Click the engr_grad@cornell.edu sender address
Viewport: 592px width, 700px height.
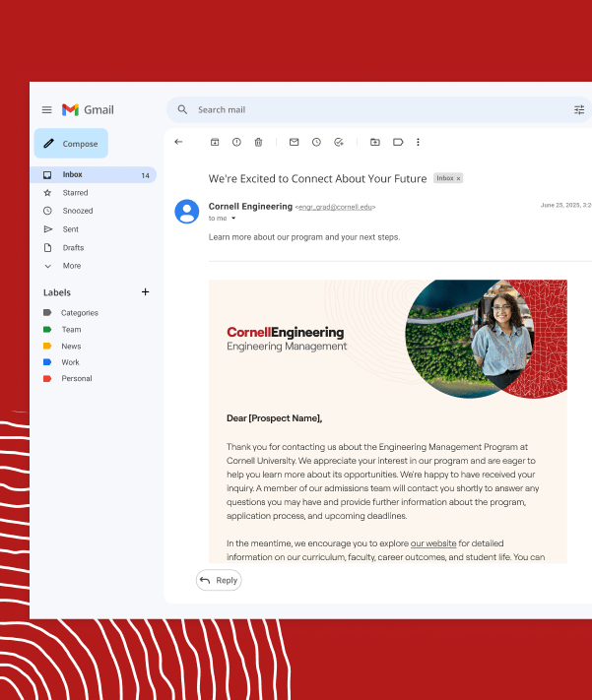point(335,207)
